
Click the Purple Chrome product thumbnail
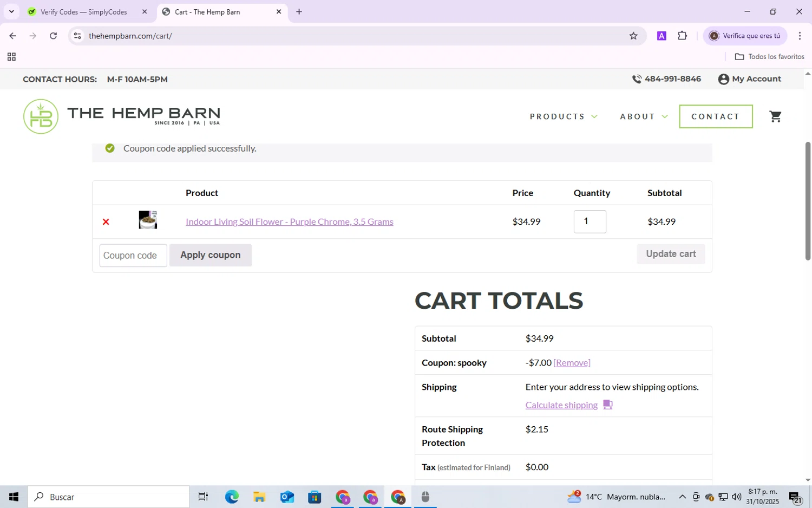coord(148,220)
